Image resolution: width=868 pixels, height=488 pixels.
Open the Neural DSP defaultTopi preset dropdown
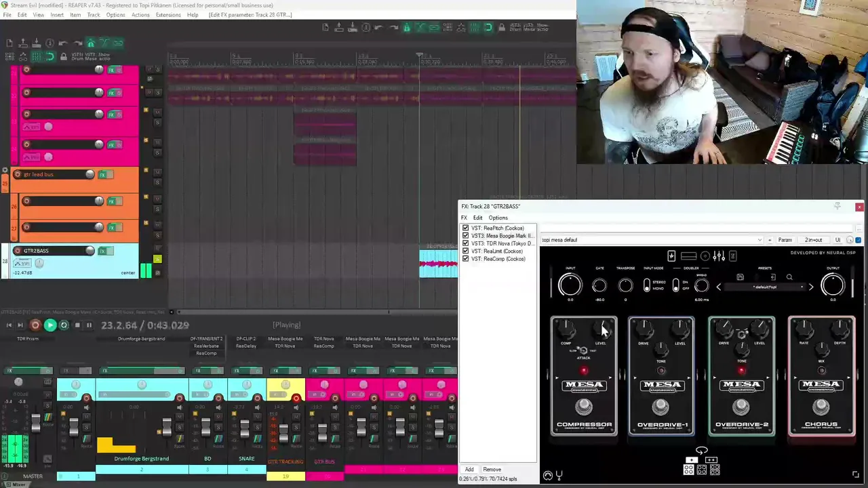(x=765, y=287)
